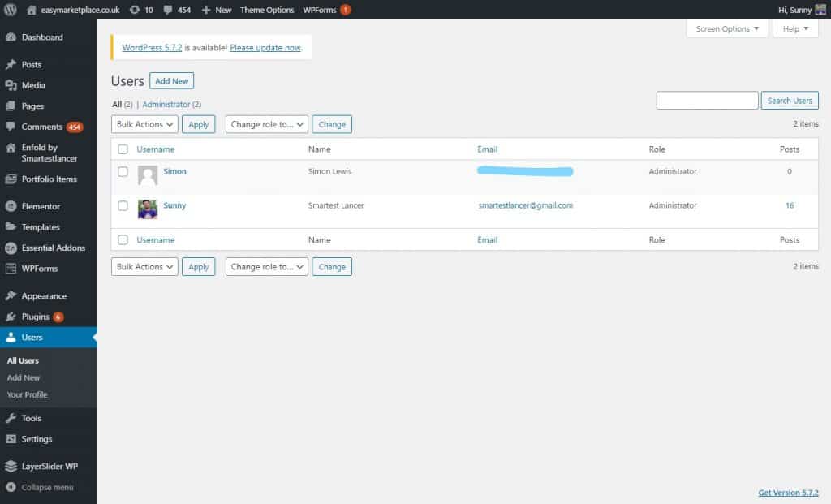This screenshot has width=831, height=504.
Task: Click the Pages icon in sidebar
Action: [11, 106]
